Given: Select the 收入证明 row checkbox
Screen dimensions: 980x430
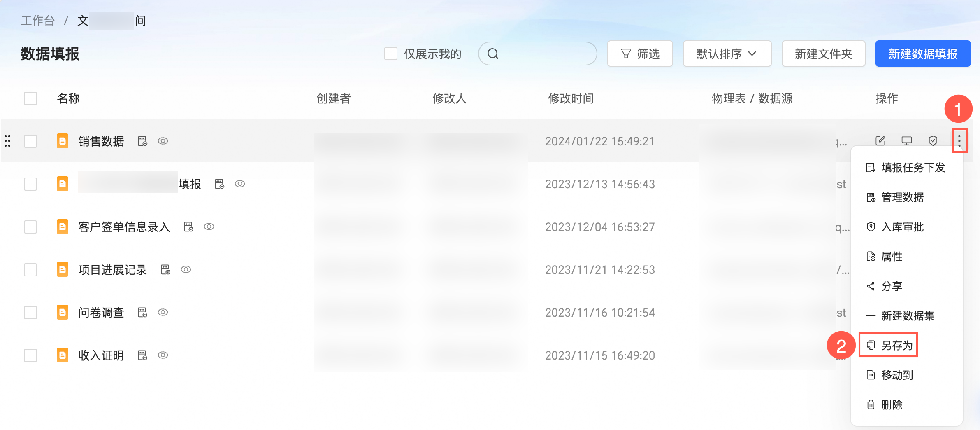Looking at the screenshot, I should pos(30,355).
